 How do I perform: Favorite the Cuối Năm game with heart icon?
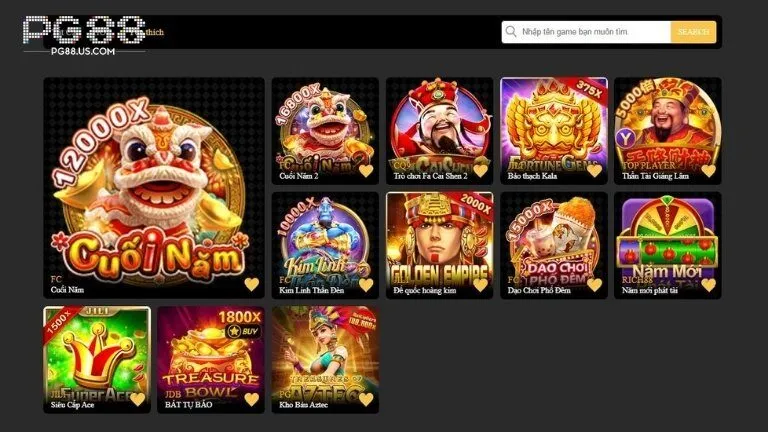252,285
